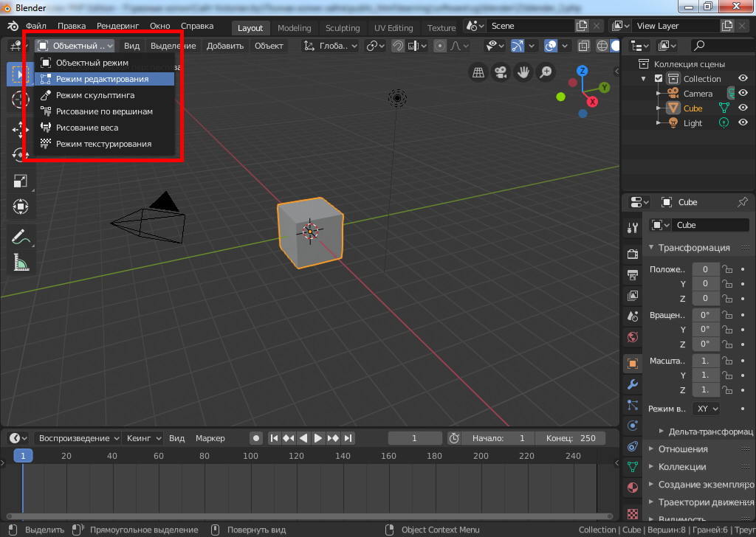Select the Scale tool in left toolbar
756x537 pixels.
point(20,181)
